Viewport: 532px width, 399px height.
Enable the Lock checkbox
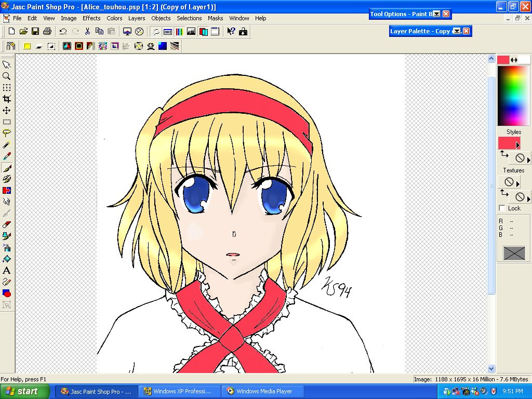tap(502, 208)
